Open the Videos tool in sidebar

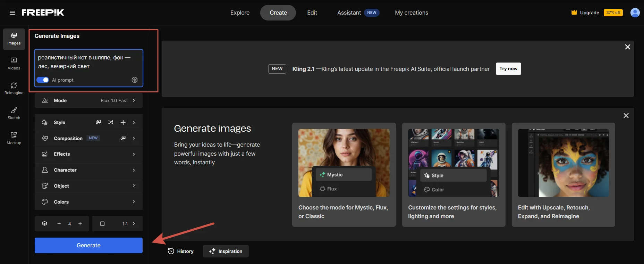14,64
